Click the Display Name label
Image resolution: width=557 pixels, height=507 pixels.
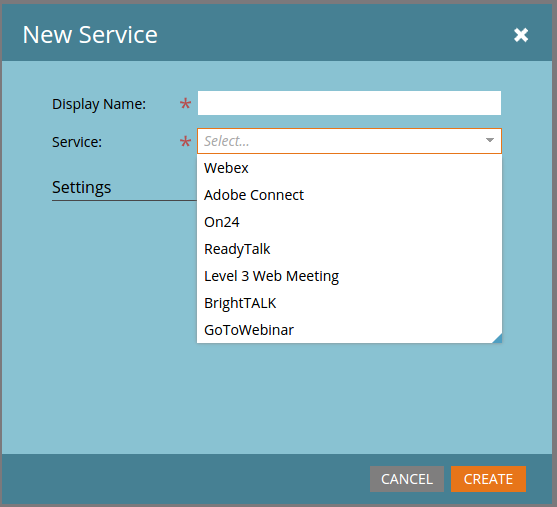click(x=99, y=104)
